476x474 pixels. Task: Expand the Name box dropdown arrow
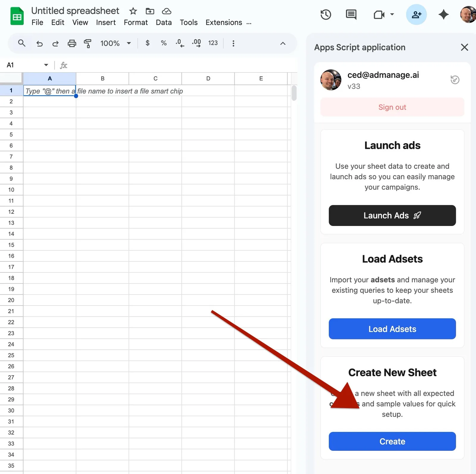pos(46,65)
